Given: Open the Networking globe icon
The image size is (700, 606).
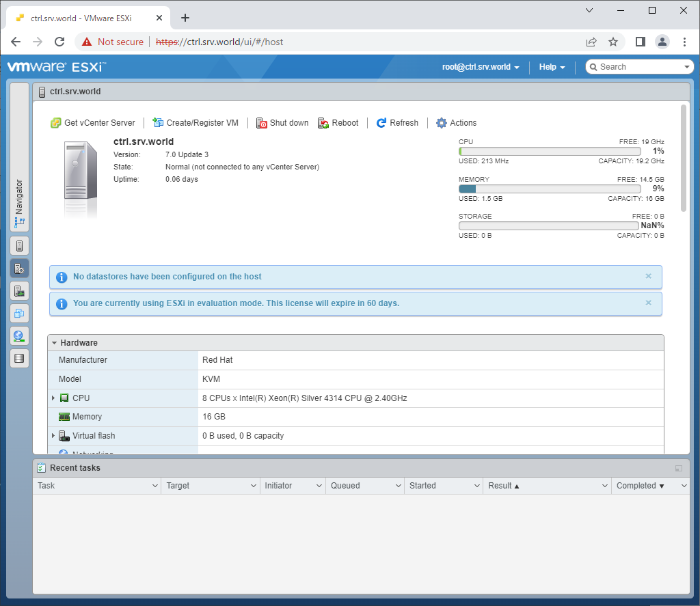Looking at the screenshot, I should 19,335.
